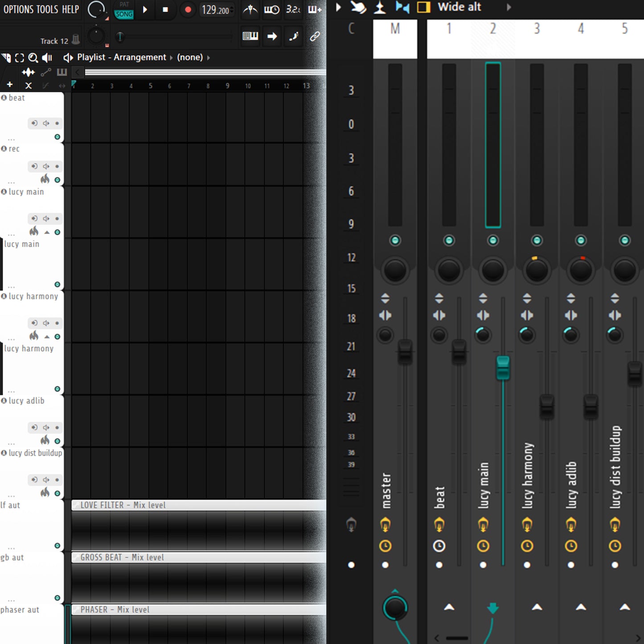Click the step editing arrow icon
The width and height of the screenshot is (644, 644).
[272, 36]
